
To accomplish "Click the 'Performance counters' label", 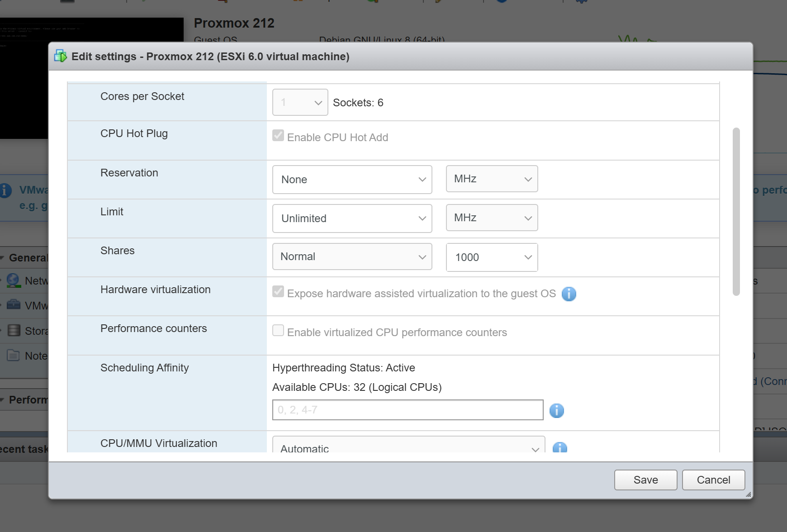I will pos(154,328).
